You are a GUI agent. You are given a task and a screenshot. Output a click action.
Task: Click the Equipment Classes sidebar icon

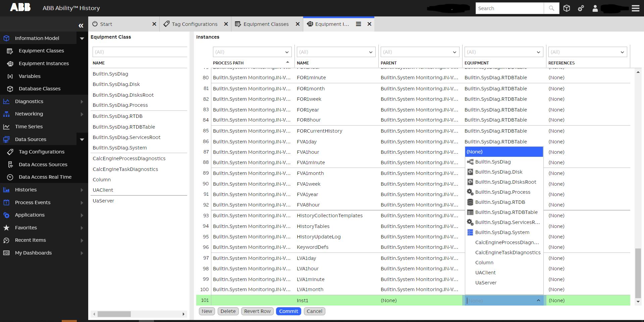pyautogui.click(x=10, y=51)
